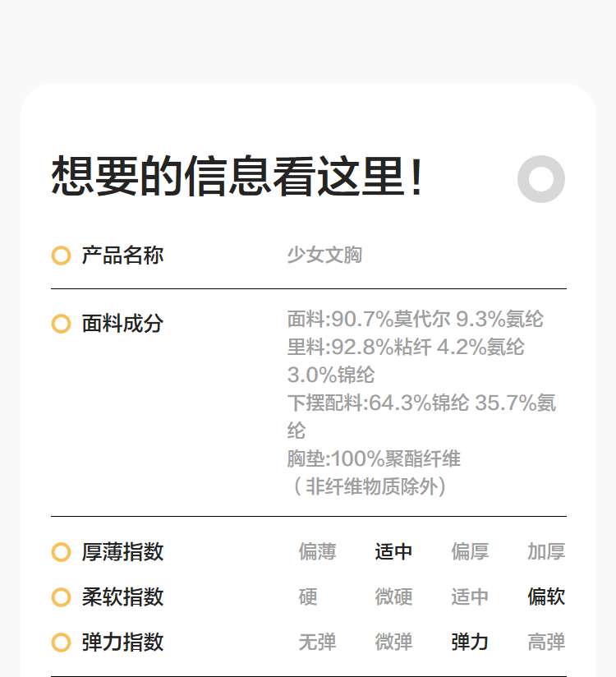Image resolution: width=616 pixels, height=677 pixels.
Task: Select 无弹 elasticity option
Action: coord(317,642)
